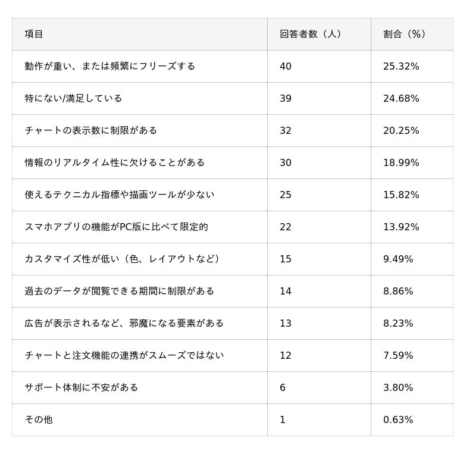Screen dimensions: 476x454
Task: Select the 動作が重い、または頻繁にフリーズする row label
Action: pos(110,66)
